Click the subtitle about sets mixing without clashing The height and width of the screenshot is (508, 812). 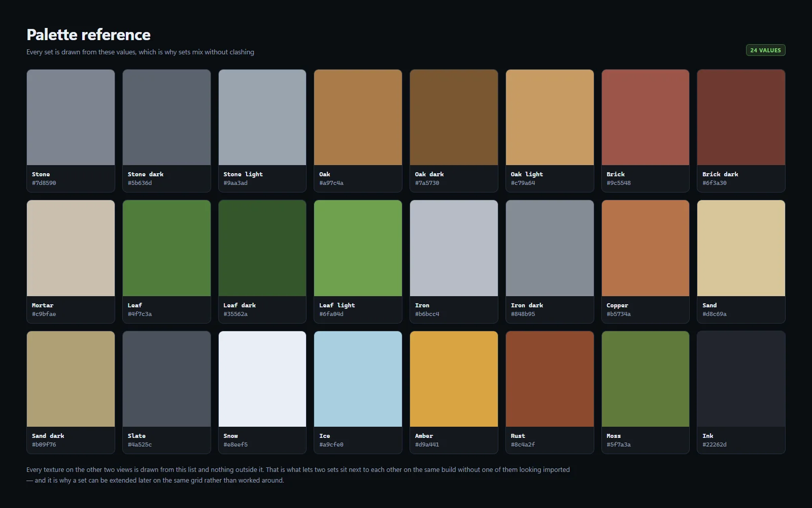(x=140, y=52)
